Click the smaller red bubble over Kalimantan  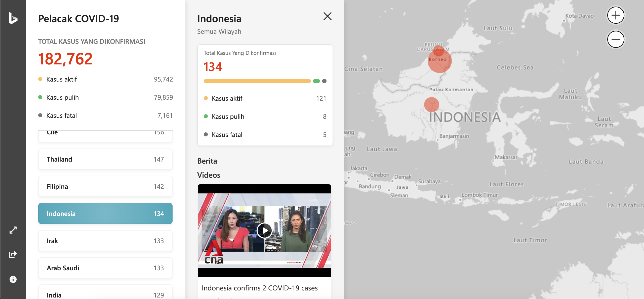tap(431, 104)
